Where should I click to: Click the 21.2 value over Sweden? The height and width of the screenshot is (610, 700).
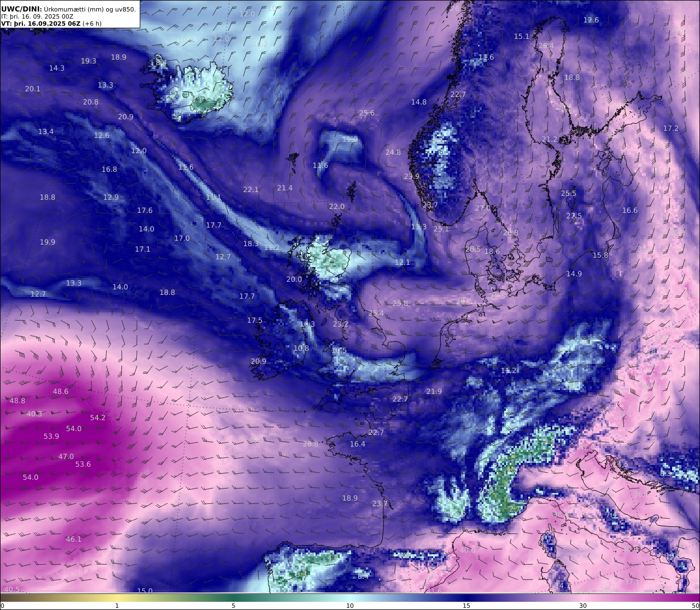tap(550, 140)
